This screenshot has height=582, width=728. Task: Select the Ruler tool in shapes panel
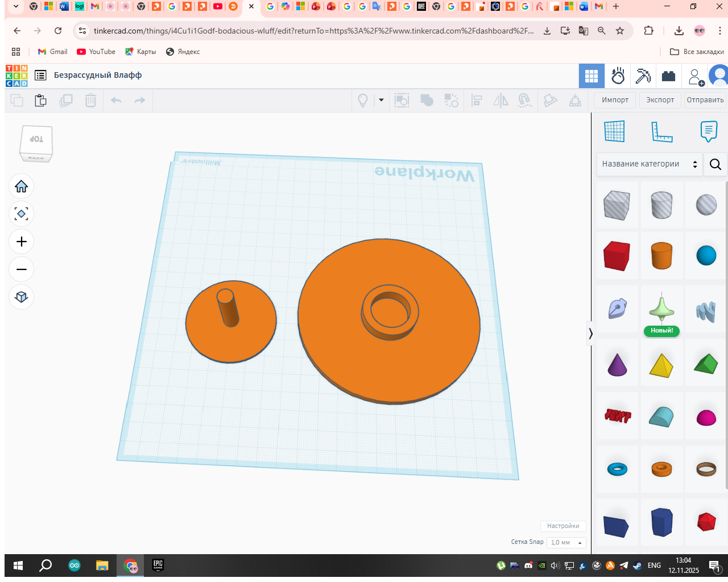pos(662,132)
